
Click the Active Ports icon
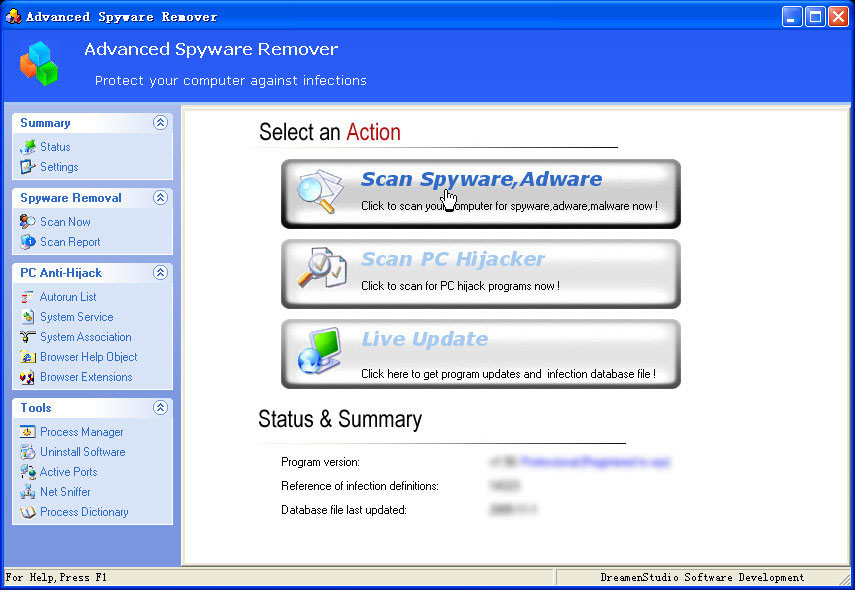(28, 472)
